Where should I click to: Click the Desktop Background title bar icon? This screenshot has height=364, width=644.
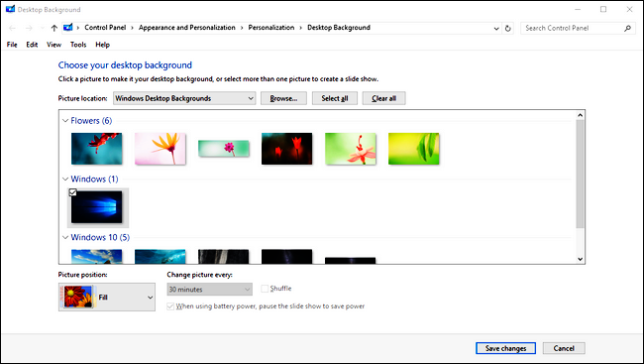click(10, 9)
